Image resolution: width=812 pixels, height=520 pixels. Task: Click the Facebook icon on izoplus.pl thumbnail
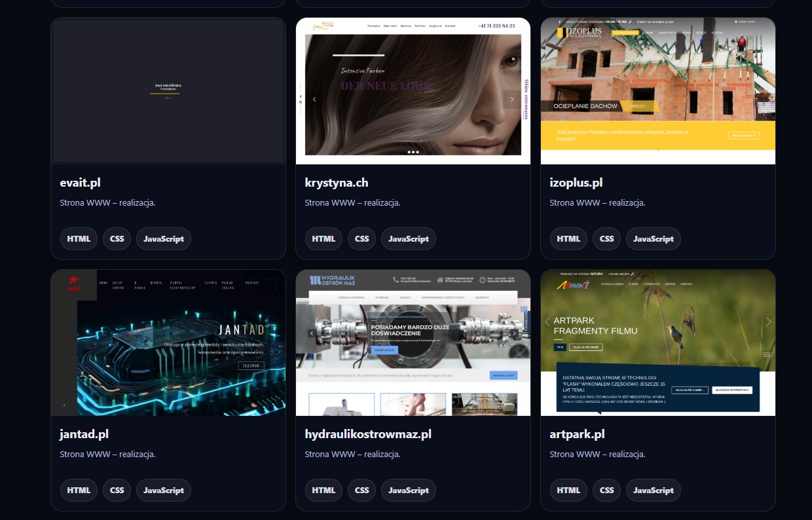point(560,22)
